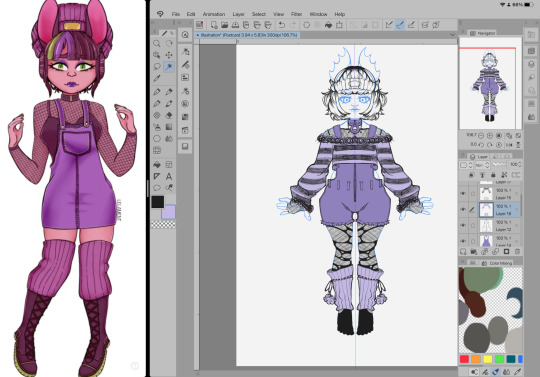The image size is (540, 377).
Task: Open the Layer menu
Action: tap(238, 14)
